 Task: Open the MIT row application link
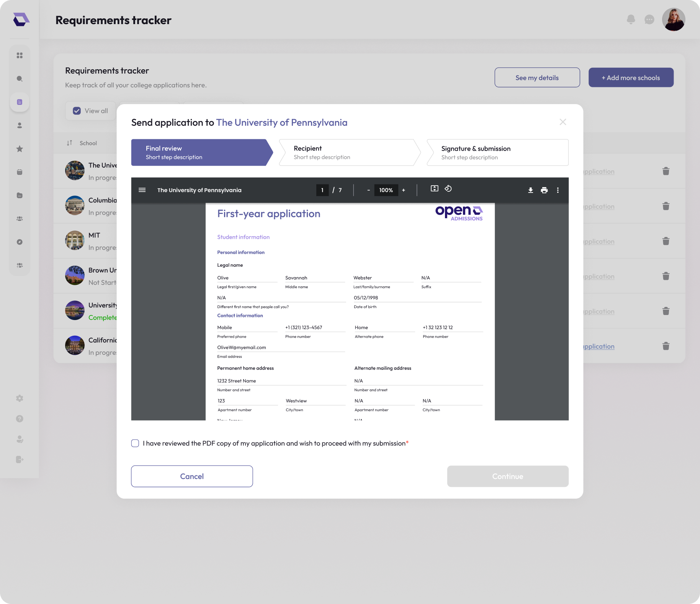click(599, 242)
